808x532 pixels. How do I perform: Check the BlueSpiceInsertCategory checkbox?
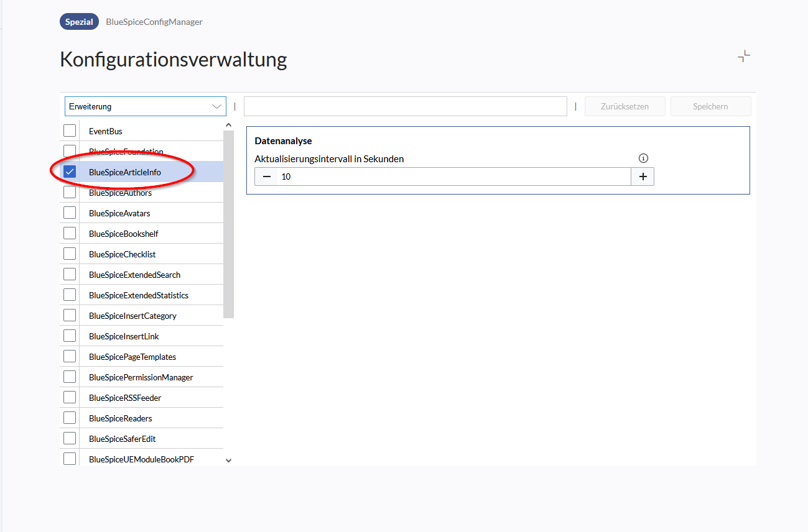point(70,315)
